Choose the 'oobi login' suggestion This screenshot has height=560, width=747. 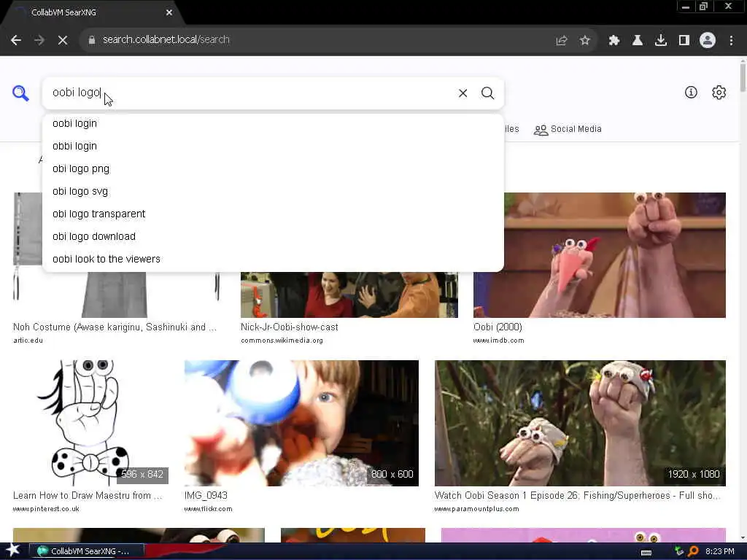273,123
